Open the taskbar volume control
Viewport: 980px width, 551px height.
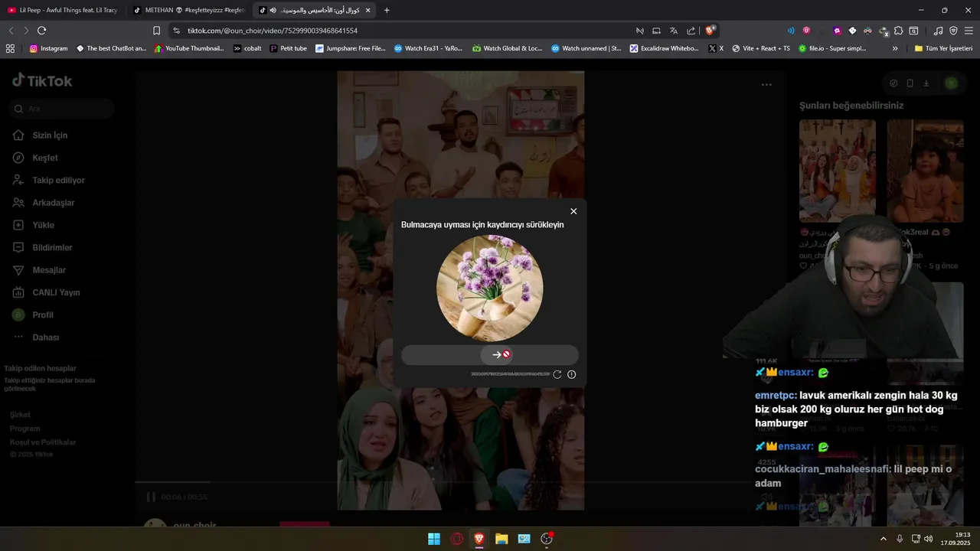pos(928,539)
